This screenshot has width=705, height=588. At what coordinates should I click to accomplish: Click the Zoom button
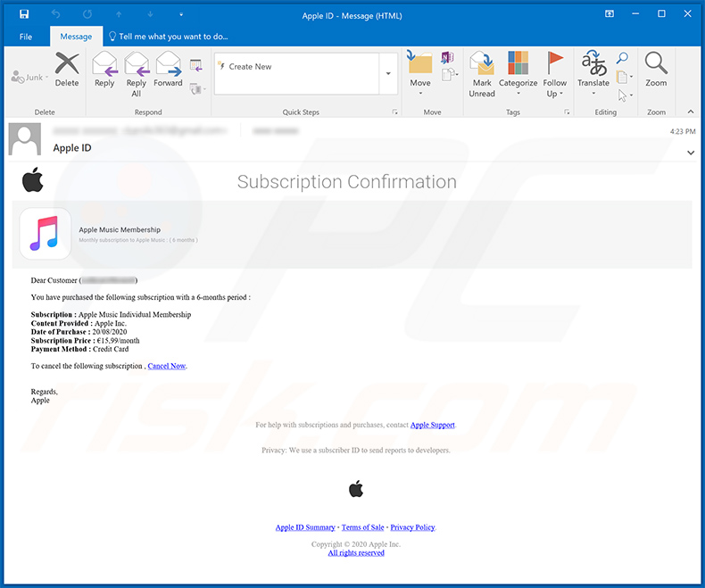[656, 70]
